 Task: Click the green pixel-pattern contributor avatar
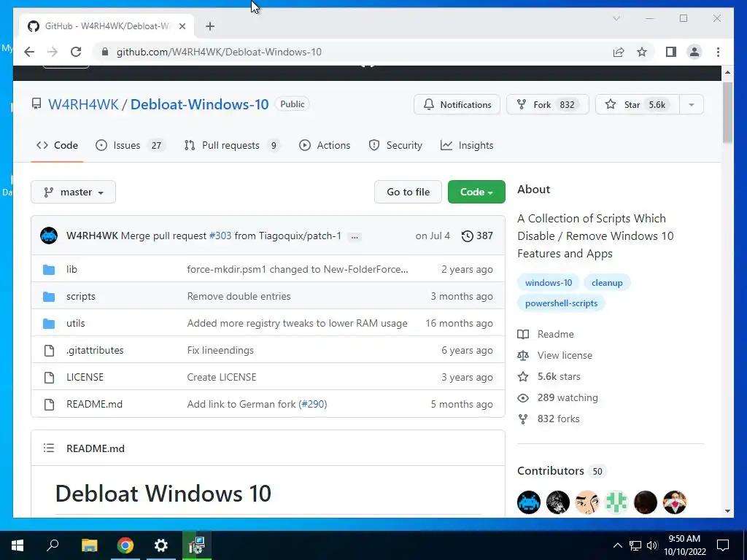click(x=616, y=502)
